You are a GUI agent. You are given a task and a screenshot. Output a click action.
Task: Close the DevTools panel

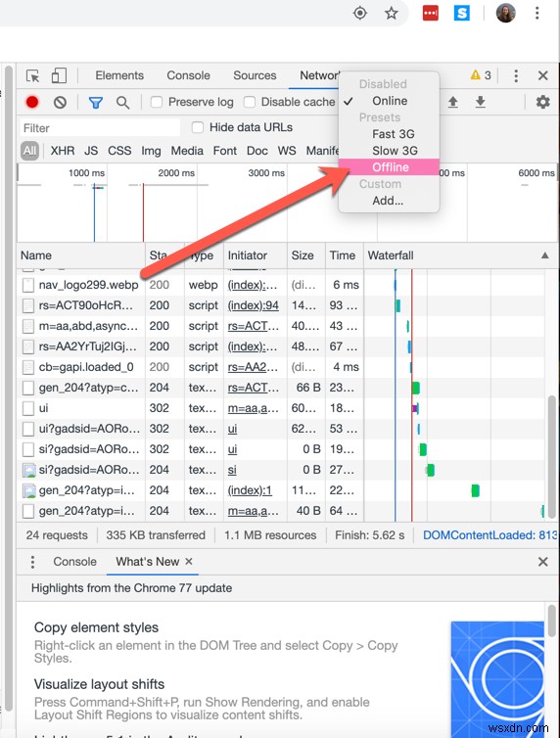542,75
